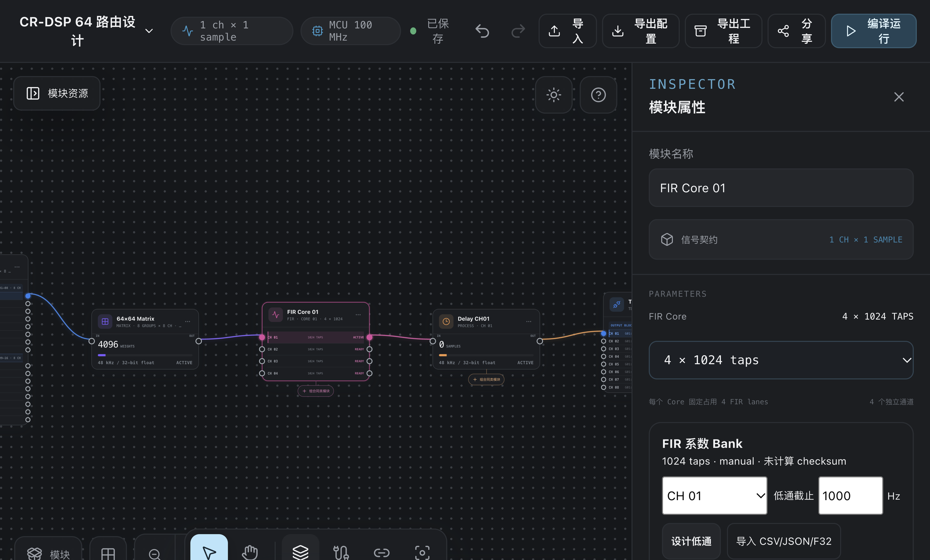930x560 pixels.
Task: Click the zoom out magnifier icon
Action: [x=154, y=554]
